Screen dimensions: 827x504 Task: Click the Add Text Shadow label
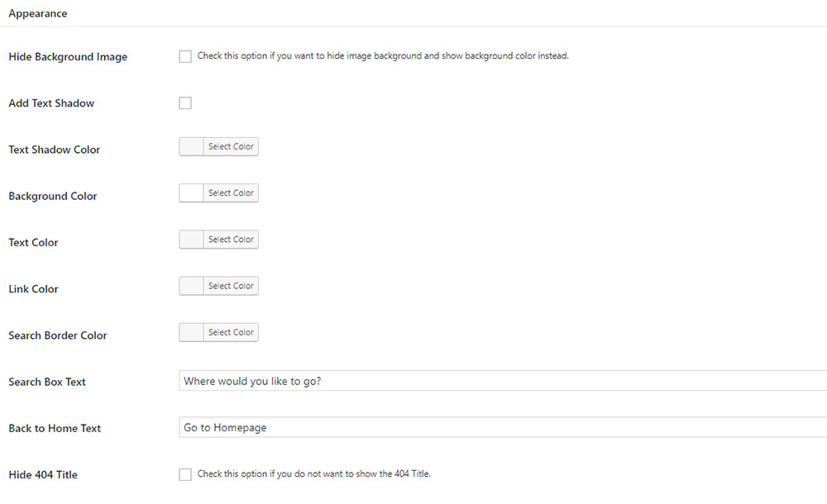tap(51, 102)
